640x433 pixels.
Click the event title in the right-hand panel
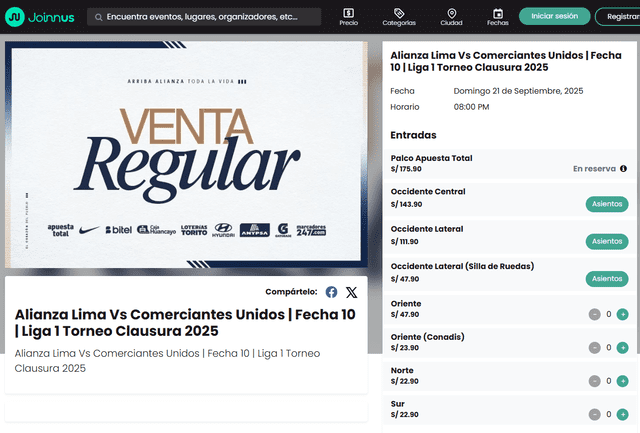pyautogui.click(x=506, y=61)
